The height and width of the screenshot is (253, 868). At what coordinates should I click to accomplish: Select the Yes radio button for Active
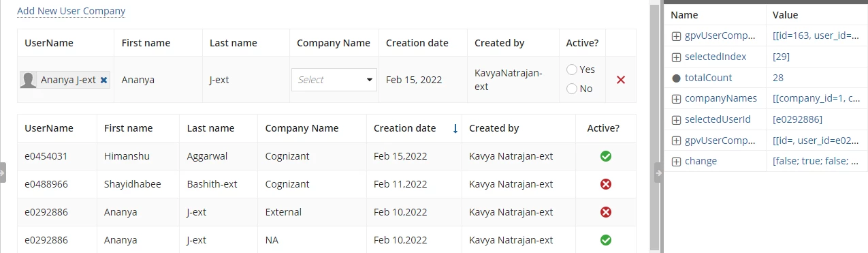pos(572,70)
